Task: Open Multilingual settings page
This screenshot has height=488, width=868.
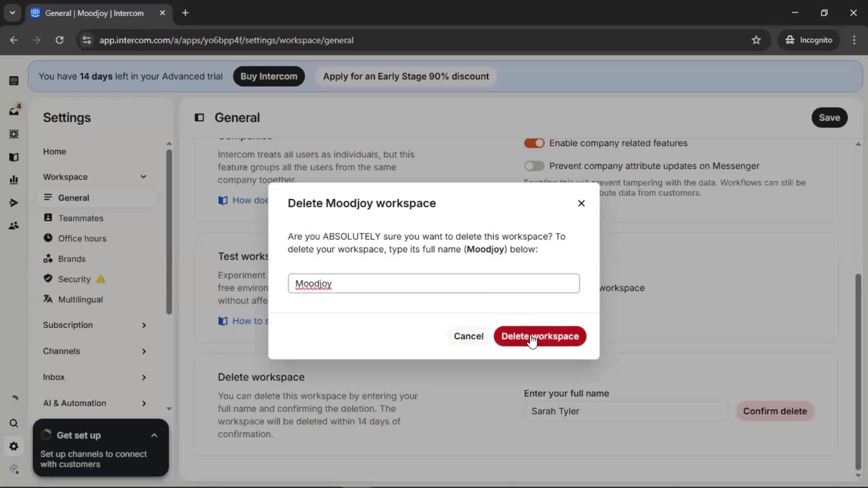Action: [x=80, y=300]
